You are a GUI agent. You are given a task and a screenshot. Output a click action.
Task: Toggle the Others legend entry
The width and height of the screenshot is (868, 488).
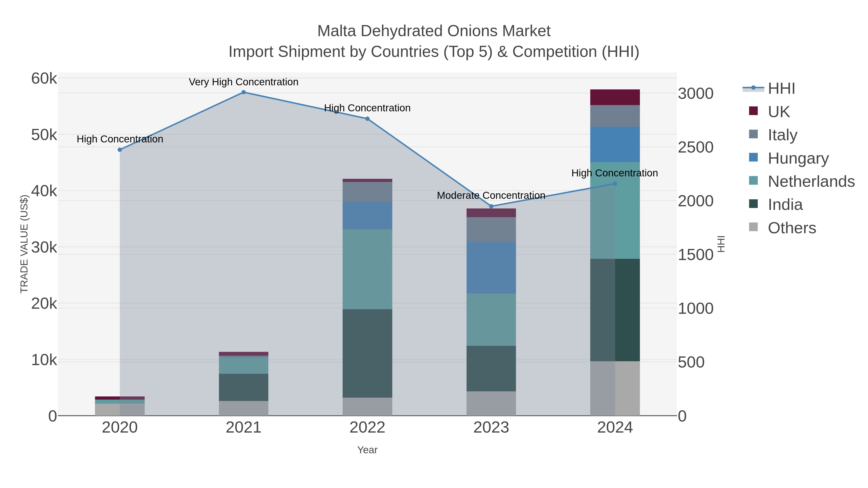pos(782,228)
